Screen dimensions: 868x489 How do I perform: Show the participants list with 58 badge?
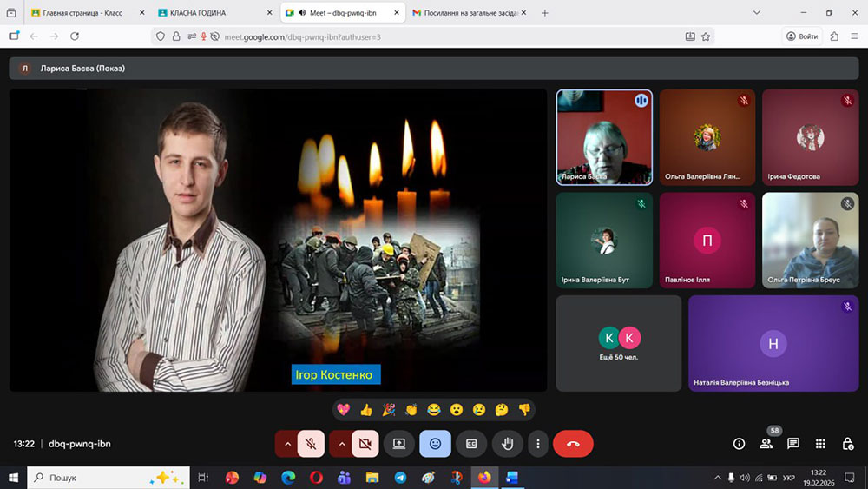tap(766, 444)
